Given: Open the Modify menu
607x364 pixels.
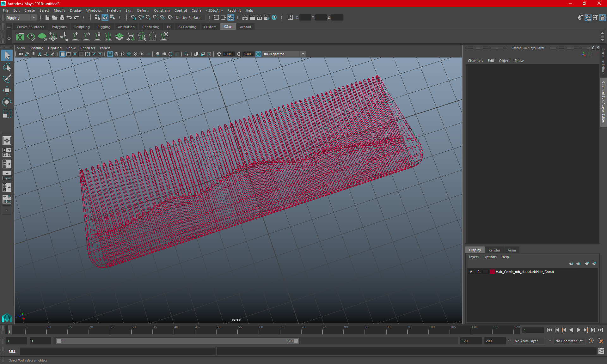Looking at the screenshot, I should [59, 10].
